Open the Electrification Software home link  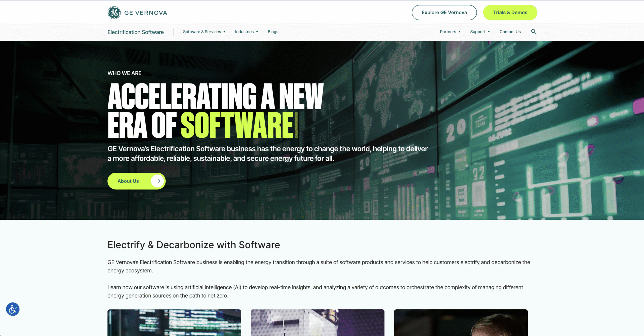[x=135, y=32]
